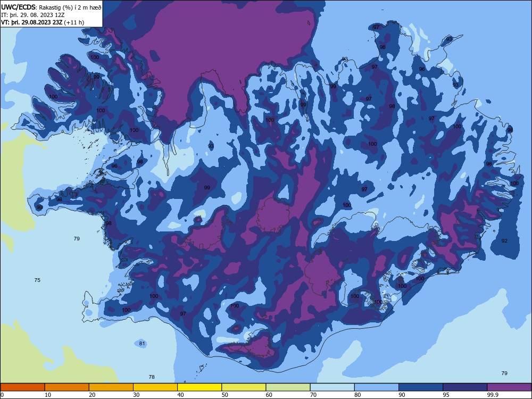
Task: Click the legend scale label '40'
Action: coord(180,395)
